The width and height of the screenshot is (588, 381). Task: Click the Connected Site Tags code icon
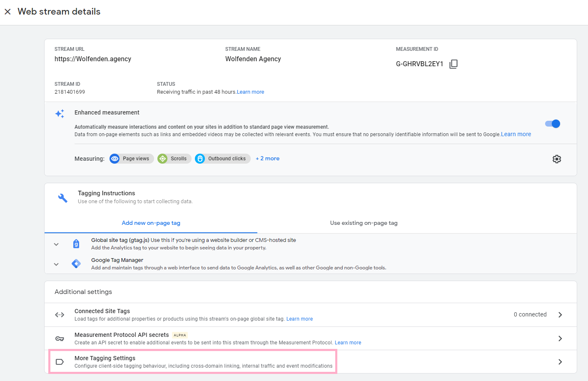(x=60, y=315)
